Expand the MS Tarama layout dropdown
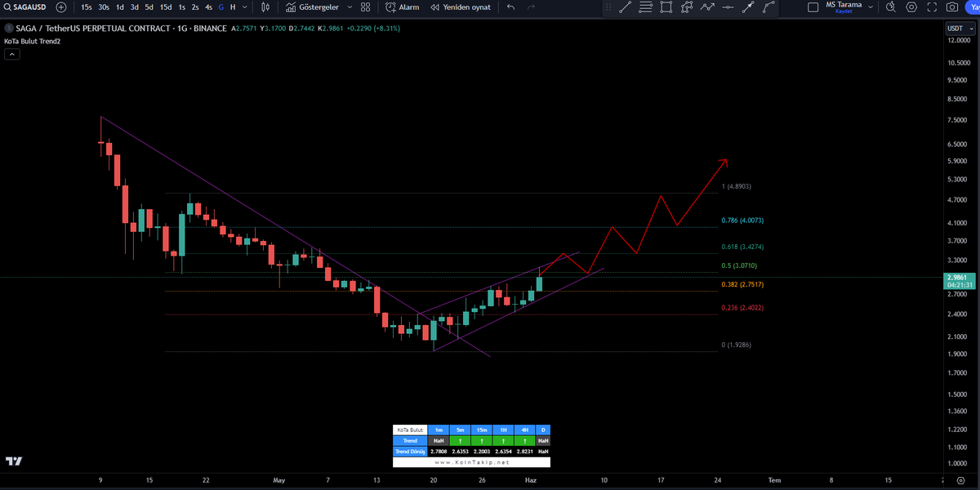980x490 pixels. click(871, 7)
